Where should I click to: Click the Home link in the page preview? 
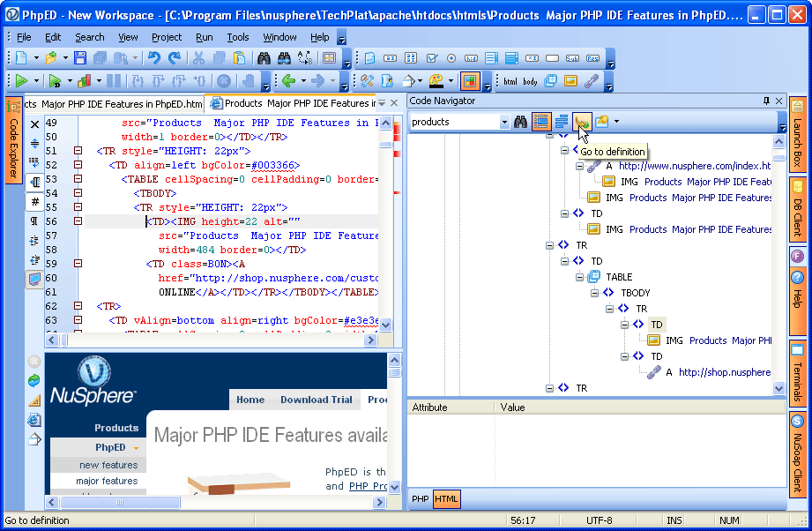pos(250,400)
